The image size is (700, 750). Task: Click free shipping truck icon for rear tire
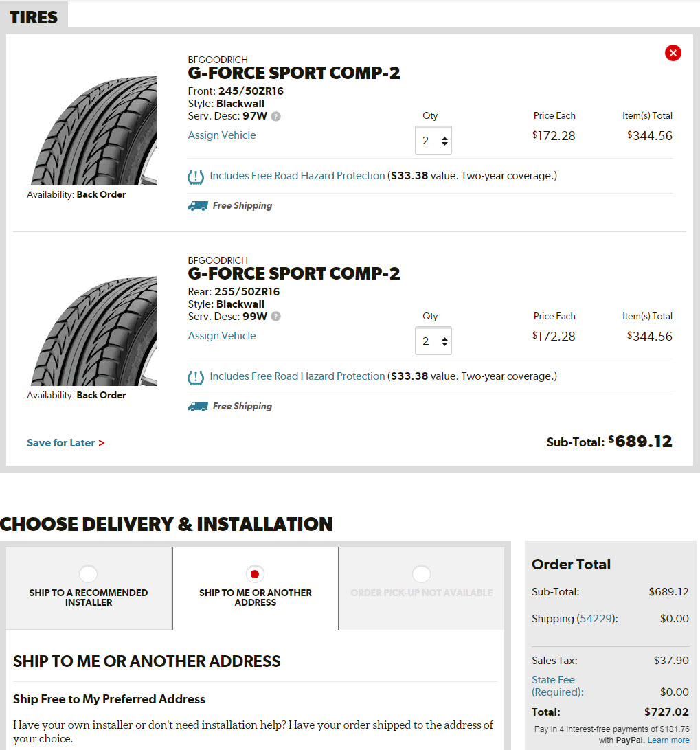coord(197,407)
